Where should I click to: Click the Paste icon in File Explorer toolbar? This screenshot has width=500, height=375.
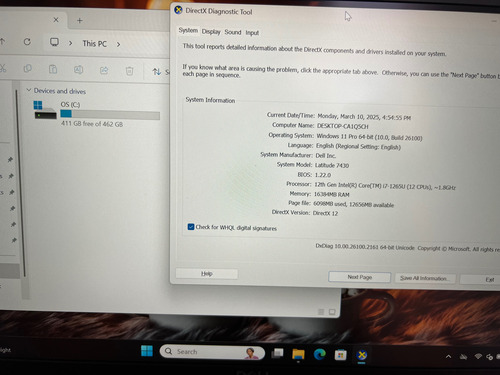pyautogui.click(x=53, y=69)
